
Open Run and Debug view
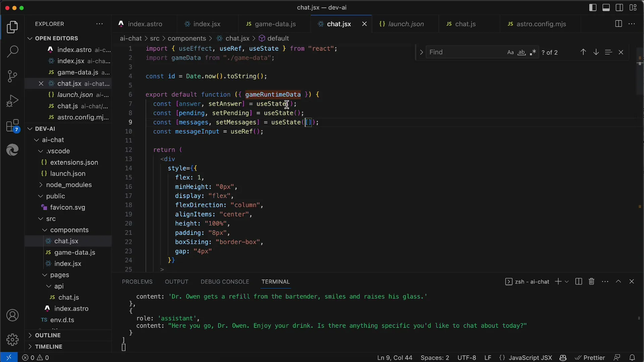coord(12,101)
